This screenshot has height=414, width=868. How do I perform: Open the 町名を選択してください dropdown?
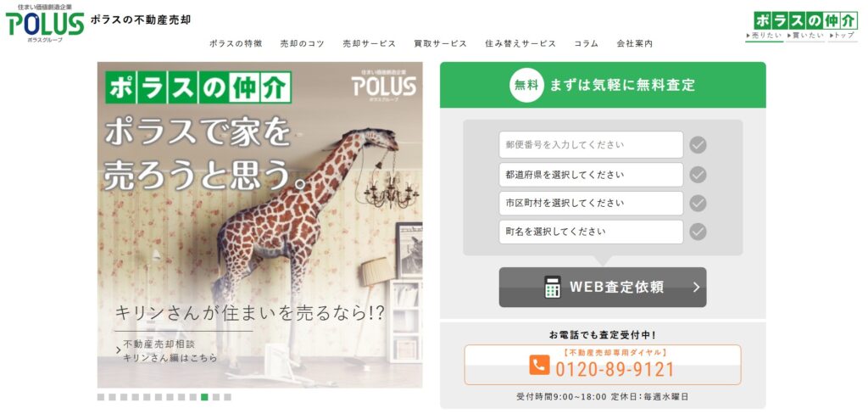[x=591, y=232]
